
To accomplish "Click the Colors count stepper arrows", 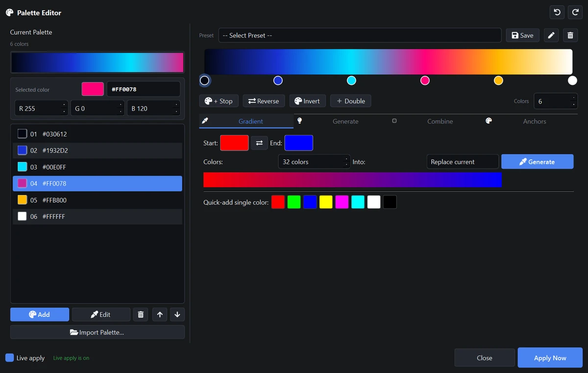I will [x=574, y=101].
